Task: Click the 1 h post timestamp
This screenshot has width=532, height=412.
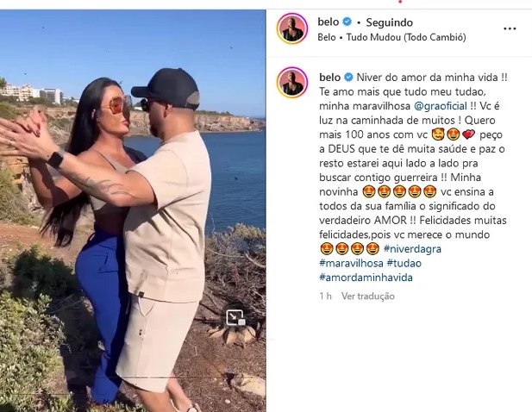Action: [x=325, y=296]
